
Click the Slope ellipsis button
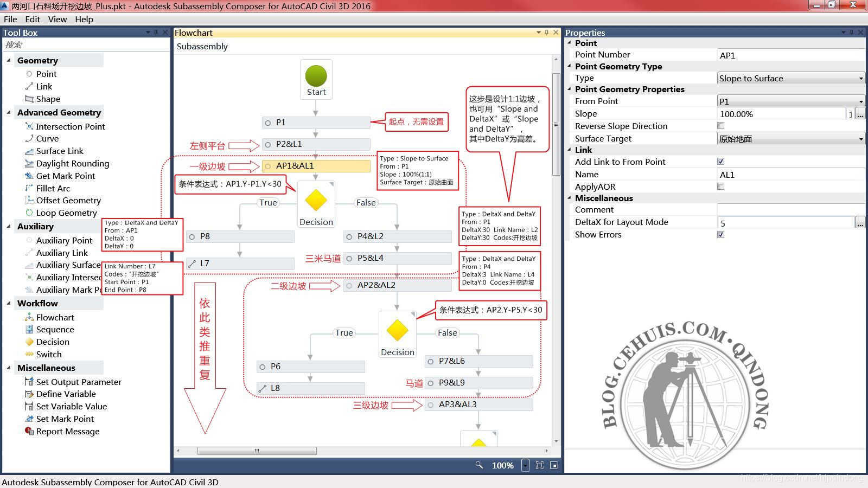[860, 114]
